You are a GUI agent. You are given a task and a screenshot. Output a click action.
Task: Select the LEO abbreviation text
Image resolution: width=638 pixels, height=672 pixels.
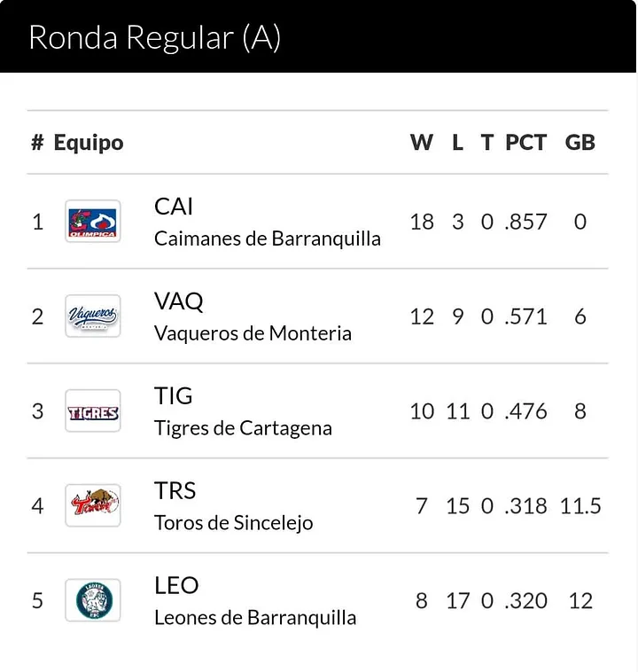point(176,585)
